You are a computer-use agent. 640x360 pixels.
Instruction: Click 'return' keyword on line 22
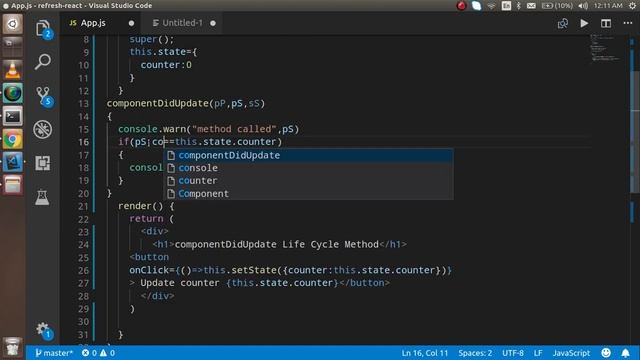tap(146, 219)
